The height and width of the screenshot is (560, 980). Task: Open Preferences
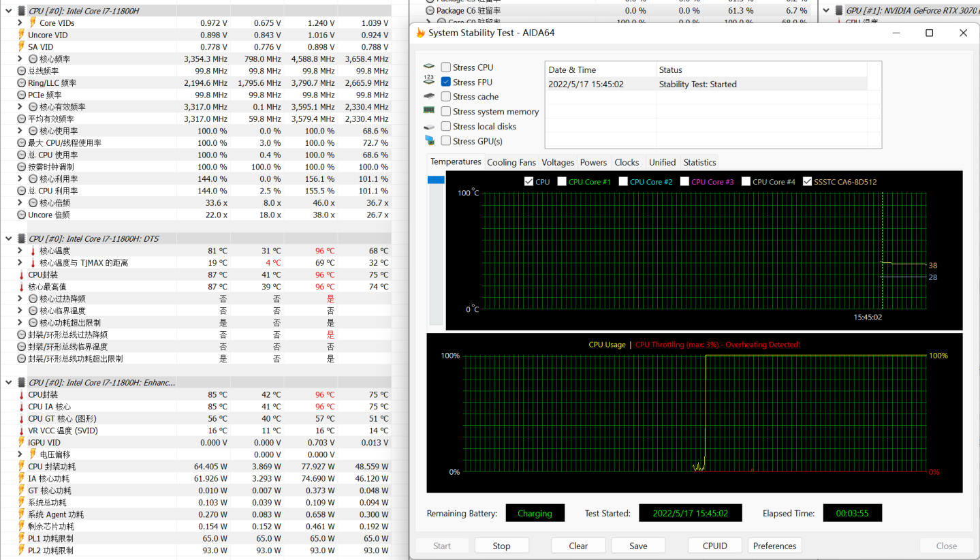click(774, 546)
